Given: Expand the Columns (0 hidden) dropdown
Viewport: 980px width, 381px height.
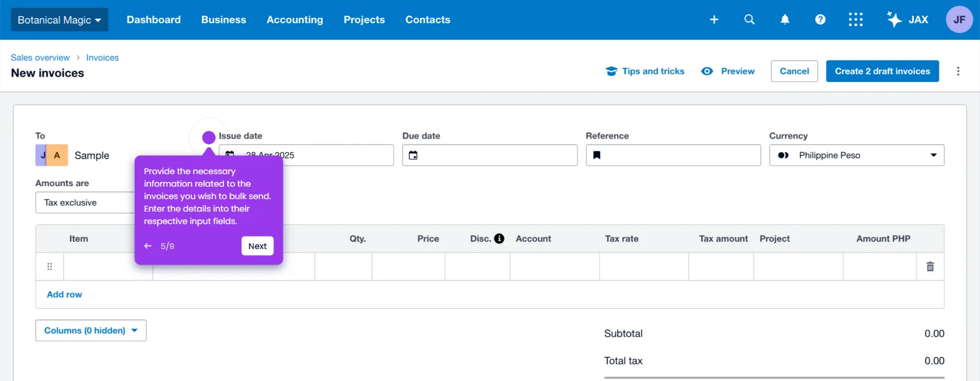Looking at the screenshot, I should click(91, 330).
